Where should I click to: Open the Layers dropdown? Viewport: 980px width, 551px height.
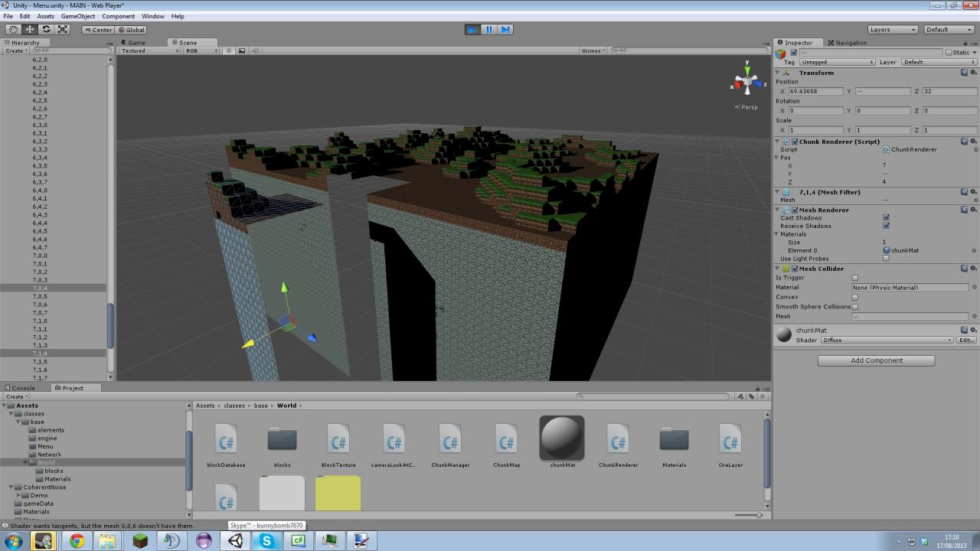coord(892,29)
